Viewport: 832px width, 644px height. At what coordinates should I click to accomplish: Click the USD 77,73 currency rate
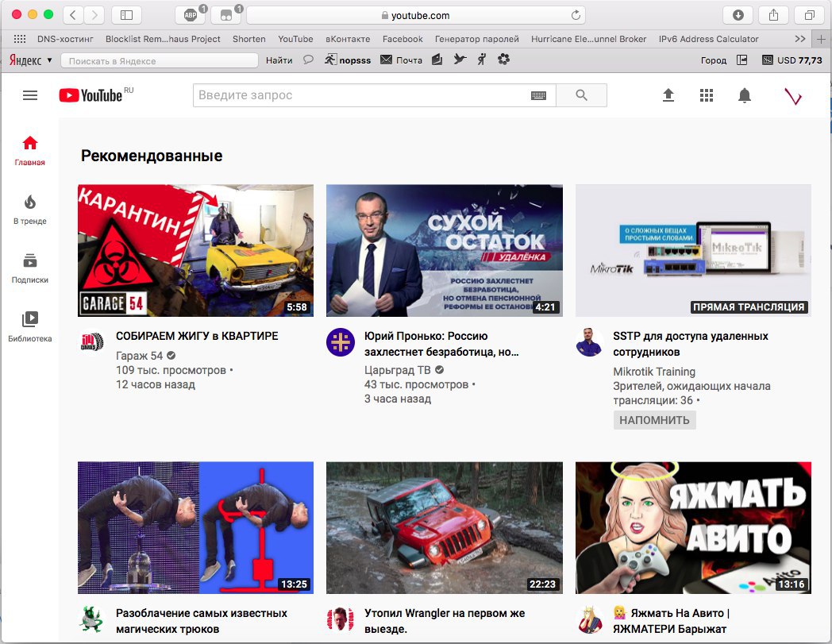[x=792, y=60]
